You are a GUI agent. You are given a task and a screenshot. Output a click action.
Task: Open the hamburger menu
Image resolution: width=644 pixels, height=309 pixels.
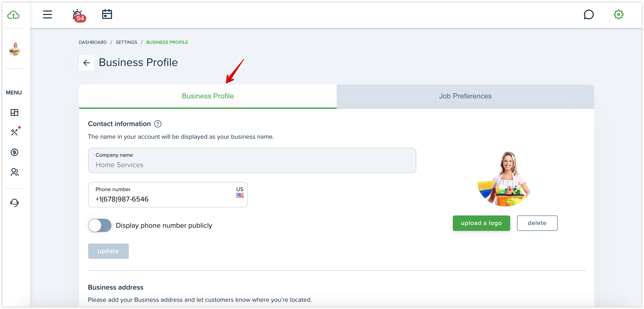[x=47, y=14]
